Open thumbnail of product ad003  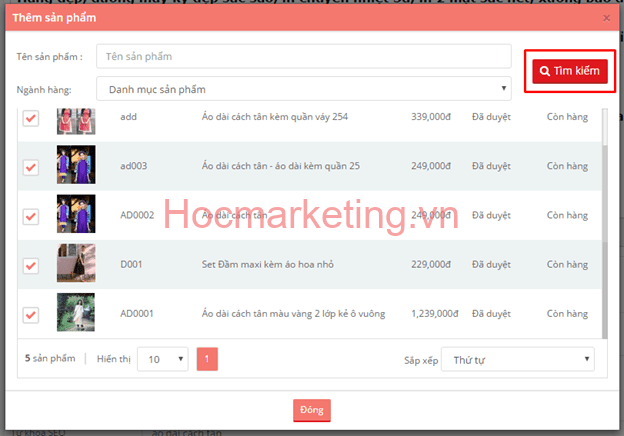pyautogui.click(x=75, y=165)
